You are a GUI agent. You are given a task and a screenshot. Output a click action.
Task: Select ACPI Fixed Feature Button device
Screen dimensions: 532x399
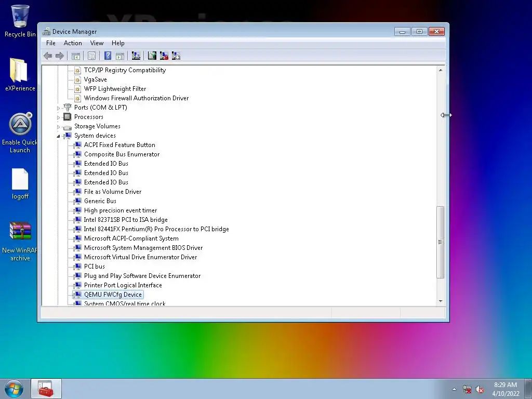click(119, 145)
